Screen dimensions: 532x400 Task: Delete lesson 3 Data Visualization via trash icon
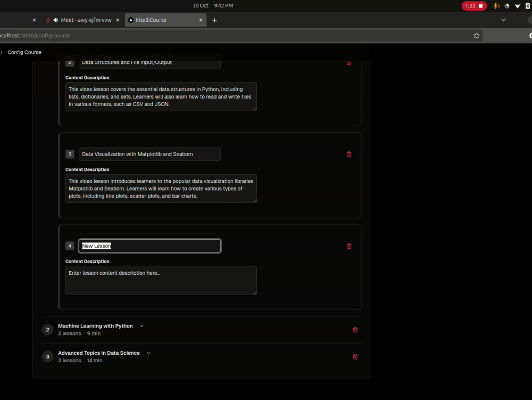[x=349, y=154]
